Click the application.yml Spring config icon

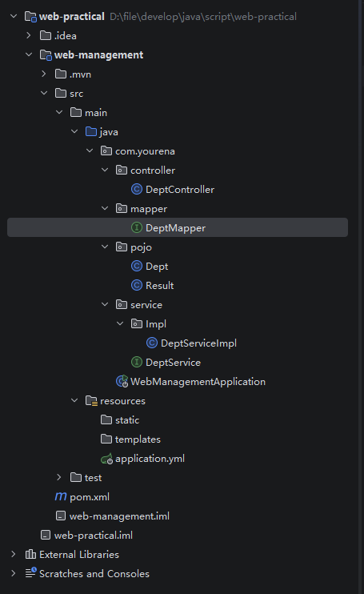pyautogui.click(x=106, y=459)
